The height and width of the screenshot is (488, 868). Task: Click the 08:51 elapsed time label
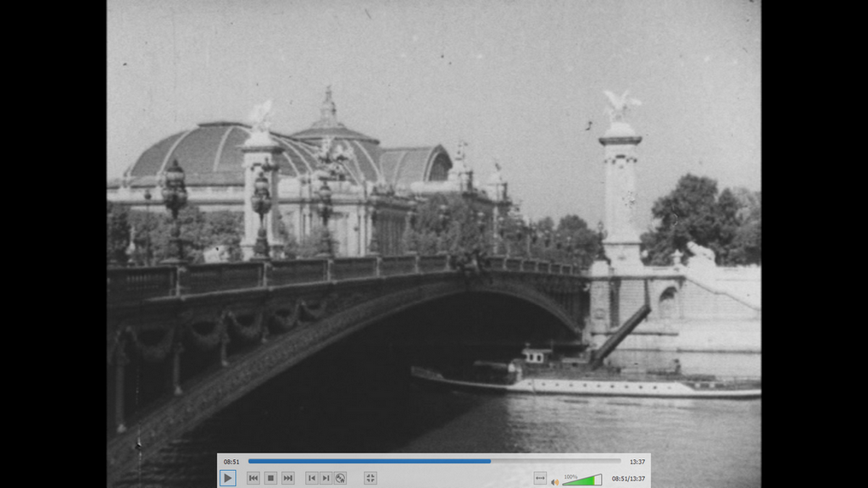(231, 462)
